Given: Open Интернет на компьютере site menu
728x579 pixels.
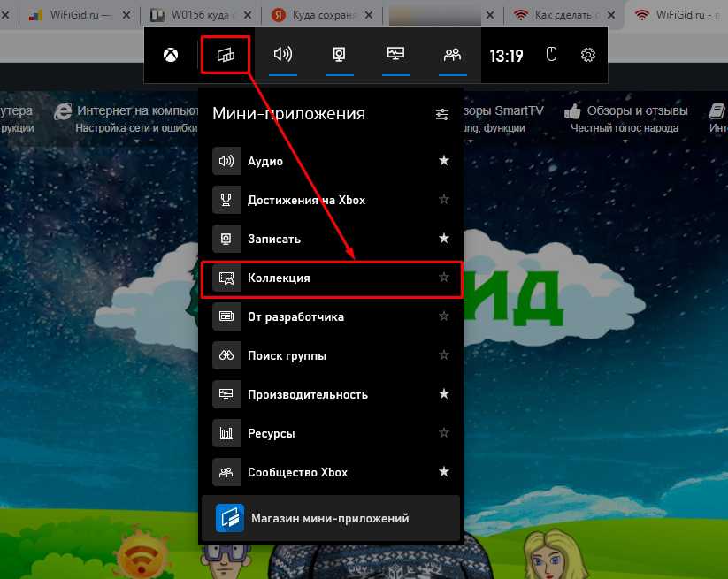Looking at the screenshot, I should tap(126, 118).
